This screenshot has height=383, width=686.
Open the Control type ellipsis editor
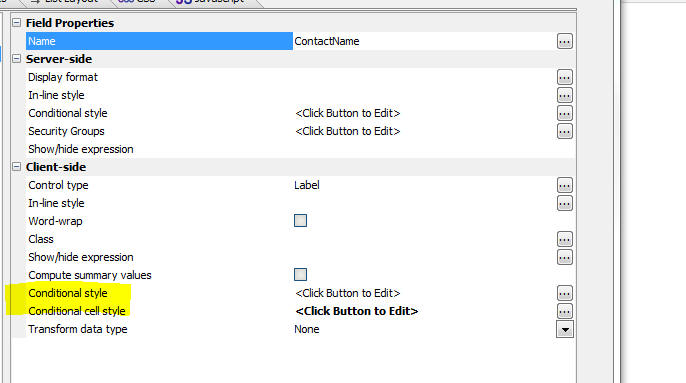564,185
